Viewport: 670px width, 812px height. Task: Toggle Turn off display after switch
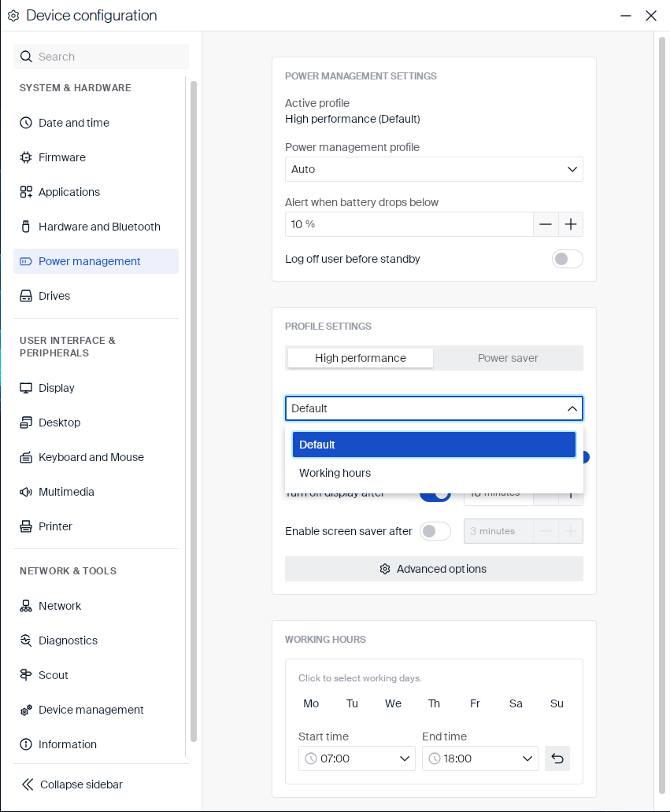click(435, 496)
